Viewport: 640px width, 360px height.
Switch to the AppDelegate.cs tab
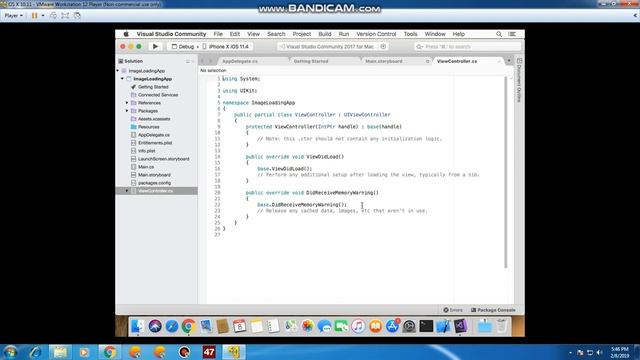coord(240,61)
